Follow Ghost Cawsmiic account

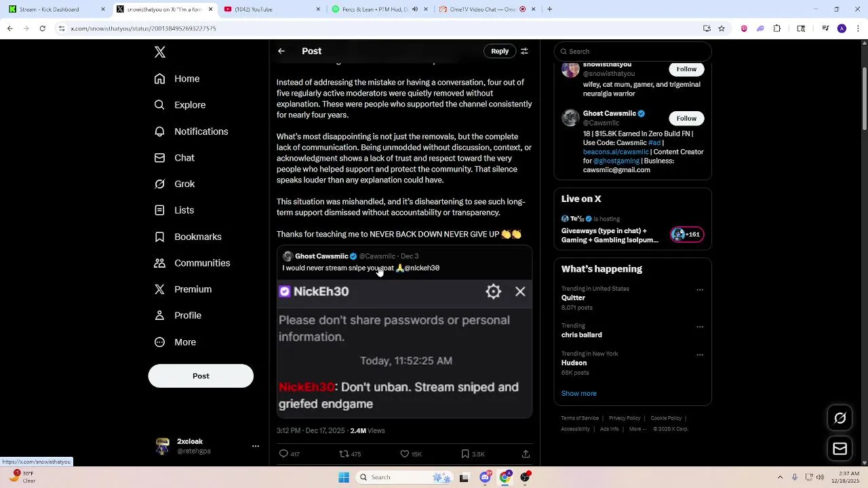686,119
